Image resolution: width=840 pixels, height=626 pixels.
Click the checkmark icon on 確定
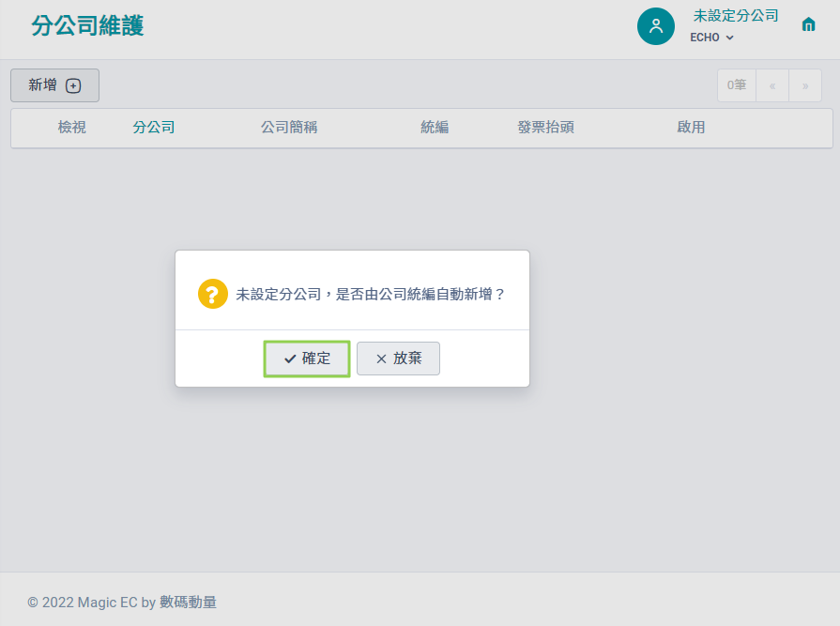point(290,359)
